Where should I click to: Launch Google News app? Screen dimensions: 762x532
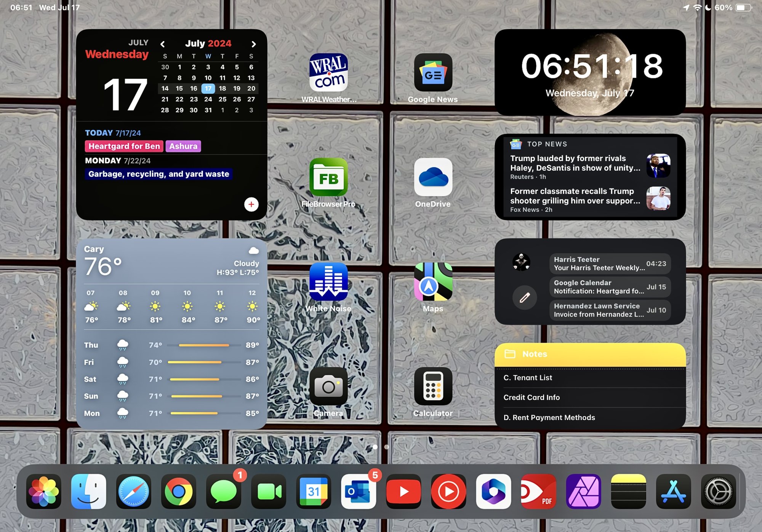[x=433, y=72]
